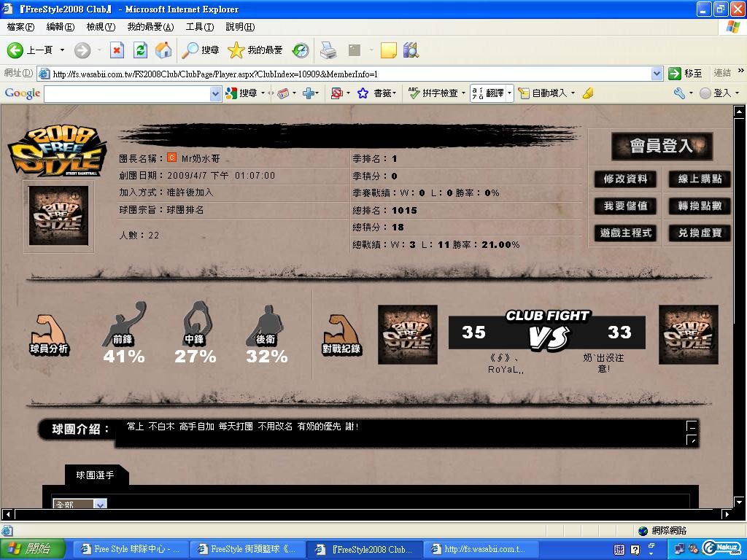Click the 修改資料 button
This screenshot has width=747, height=560.
pyautogui.click(x=625, y=179)
